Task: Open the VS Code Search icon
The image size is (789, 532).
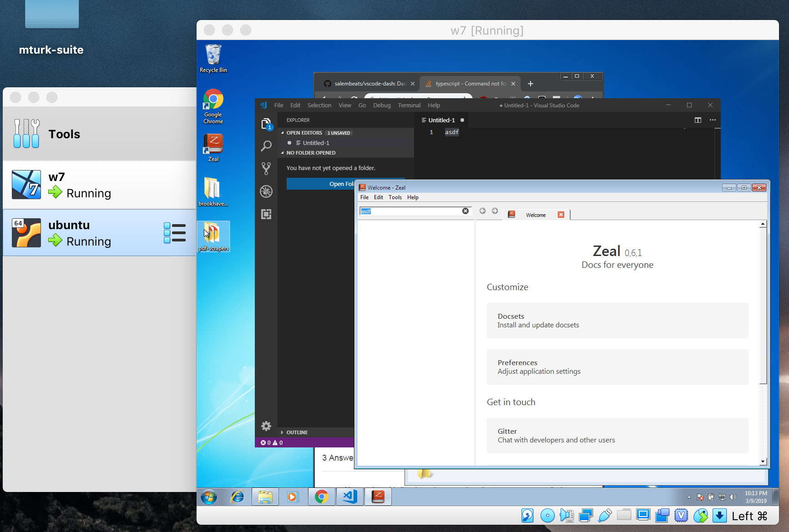Action: pos(266,146)
